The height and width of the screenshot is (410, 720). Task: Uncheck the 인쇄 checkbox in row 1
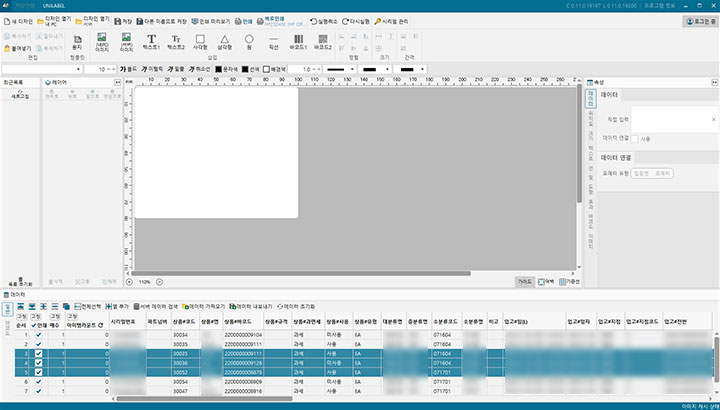point(38,335)
